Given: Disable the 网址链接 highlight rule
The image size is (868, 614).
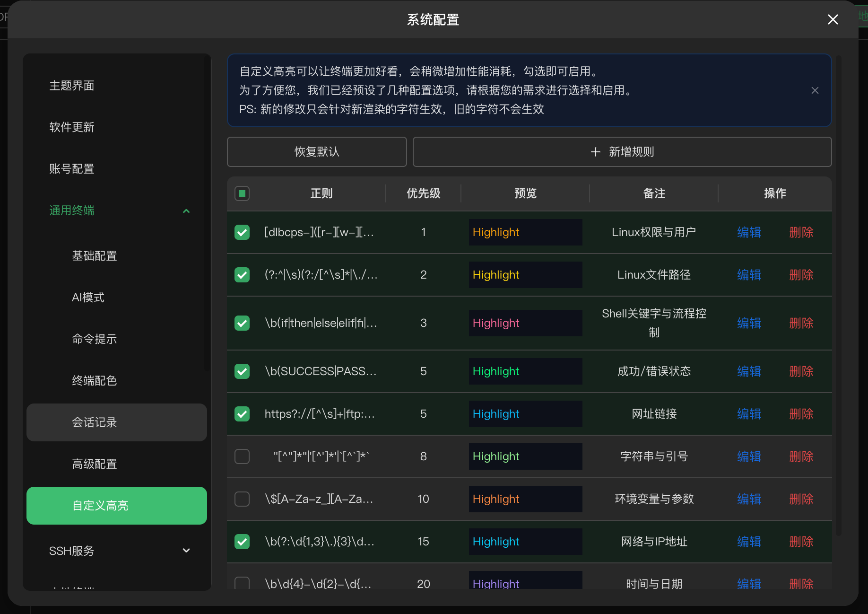Looking at the screenshot, I should click(242, 413).
